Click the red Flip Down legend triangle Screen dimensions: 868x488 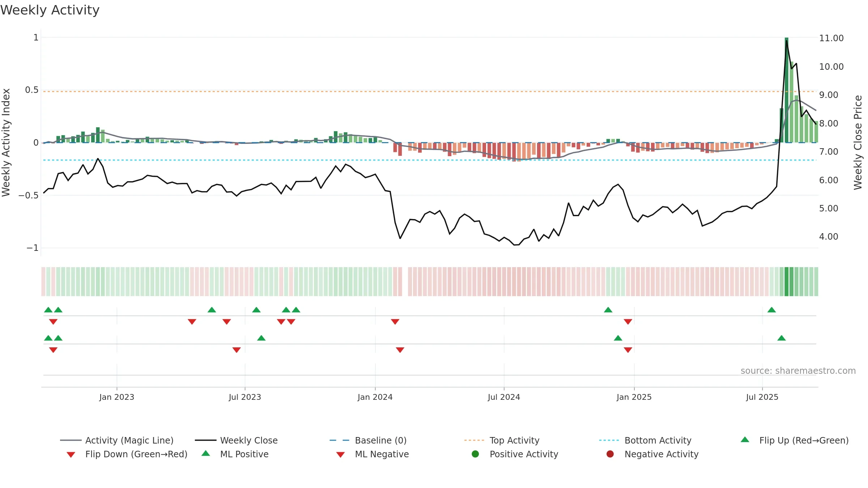tap(71, 455)
